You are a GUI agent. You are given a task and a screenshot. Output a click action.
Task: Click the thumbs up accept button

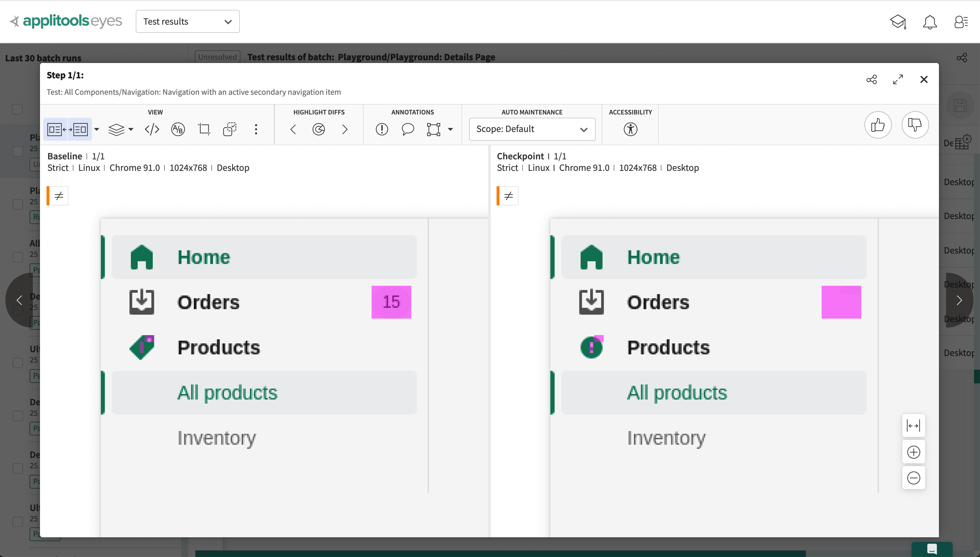point(878,125)
